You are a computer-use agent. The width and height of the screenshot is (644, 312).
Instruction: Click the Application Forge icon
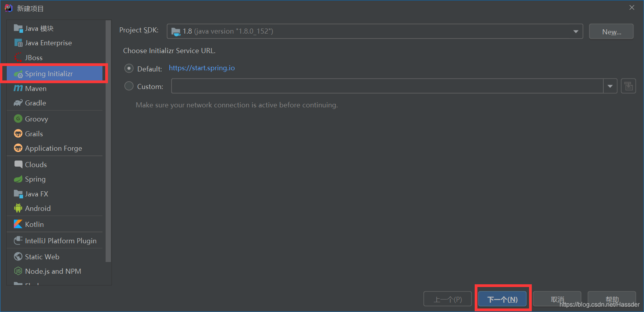(x=18, y=148)
